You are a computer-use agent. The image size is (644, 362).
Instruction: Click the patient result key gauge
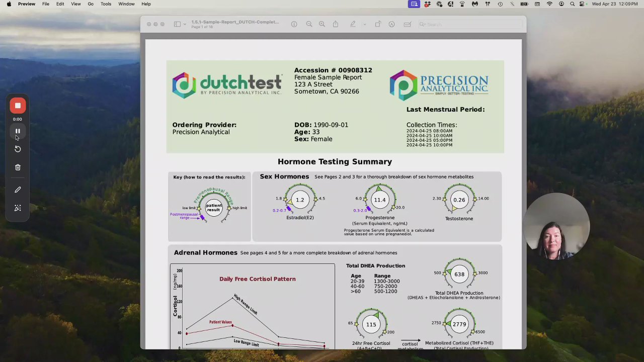point(213,208)
